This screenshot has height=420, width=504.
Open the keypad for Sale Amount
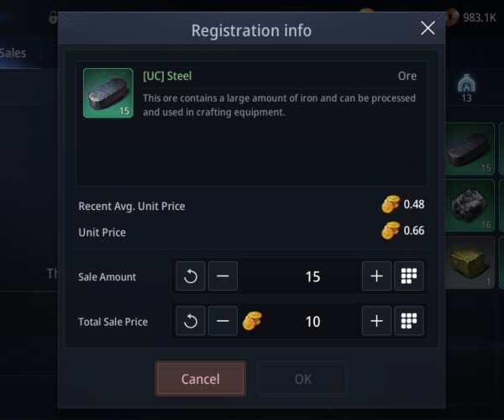point(409,276)
